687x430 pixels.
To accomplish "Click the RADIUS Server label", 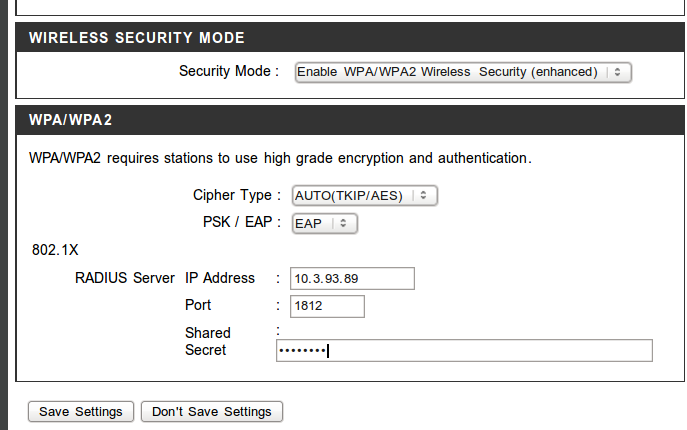I will pos(125,278).
